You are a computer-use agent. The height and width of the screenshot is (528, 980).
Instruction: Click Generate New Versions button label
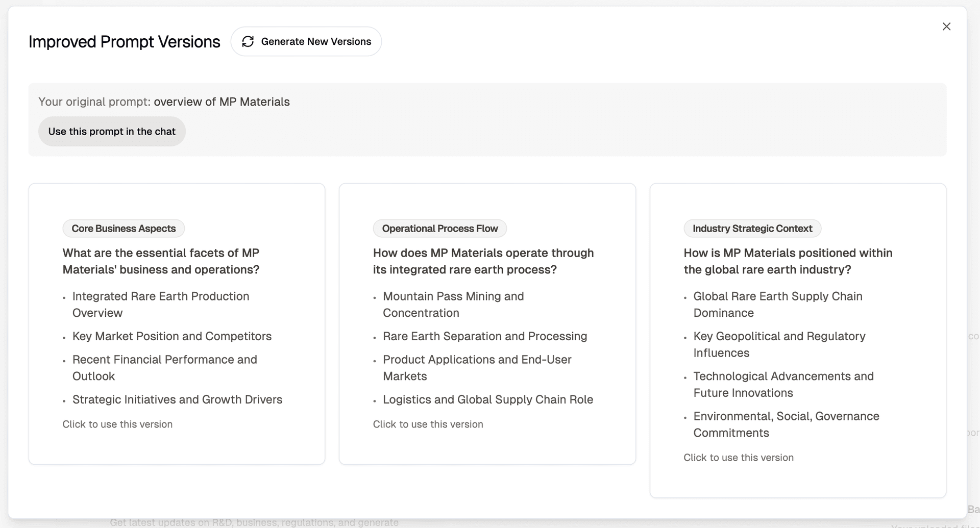(316, 42)
